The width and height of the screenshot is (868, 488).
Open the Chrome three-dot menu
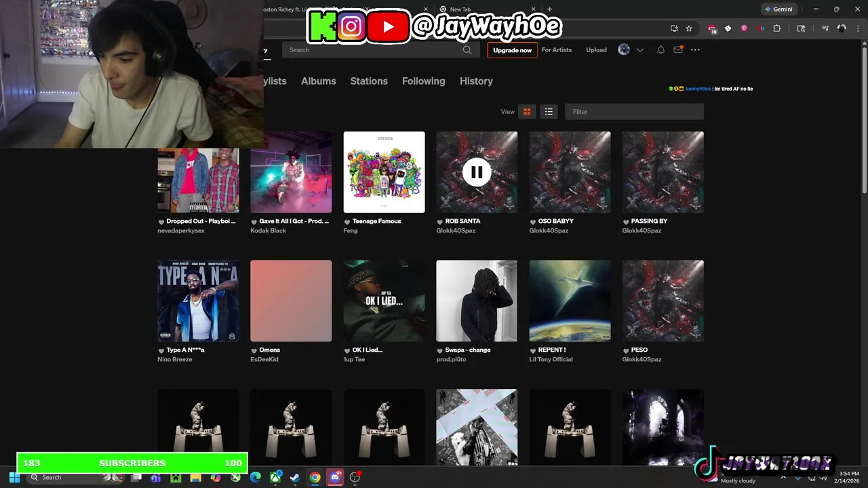click(x=858, y=28)
